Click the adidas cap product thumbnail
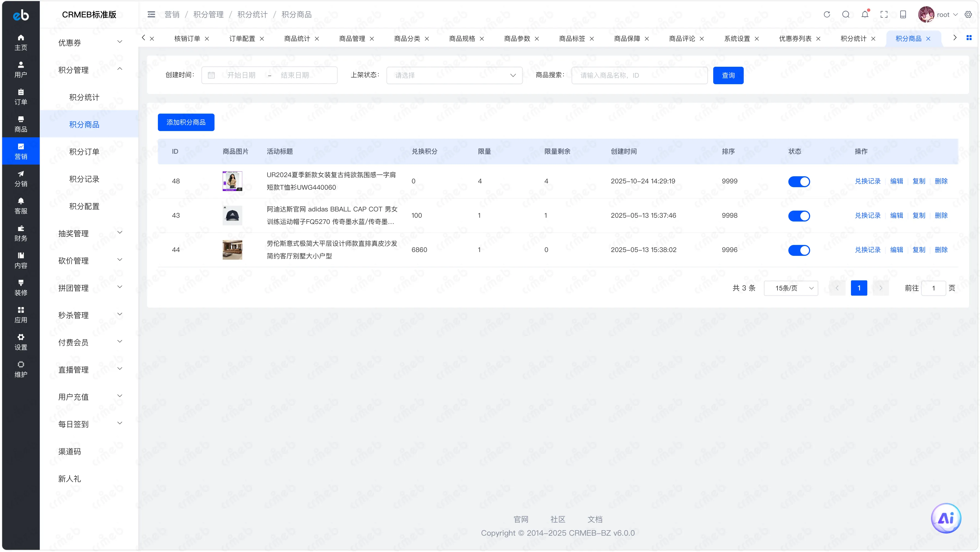This screenshot has width=980, height=552. point(232,216)
